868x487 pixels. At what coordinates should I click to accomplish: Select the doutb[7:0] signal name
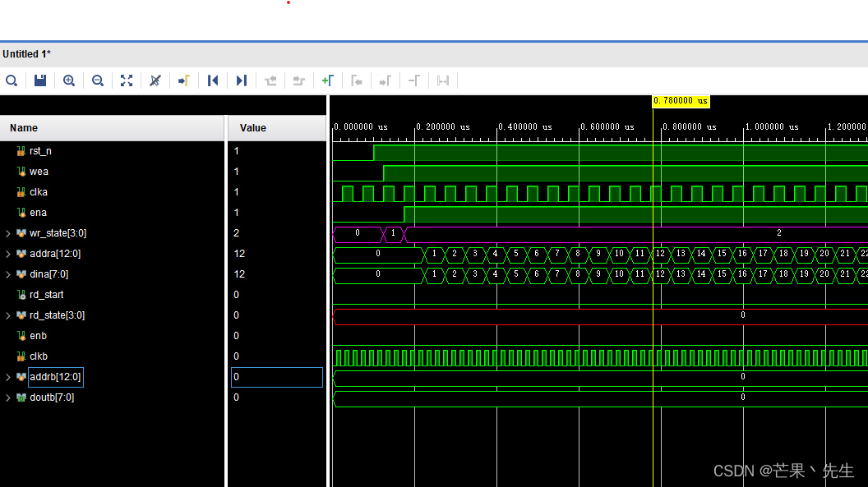pyautogui.click(x=52, y=397)
